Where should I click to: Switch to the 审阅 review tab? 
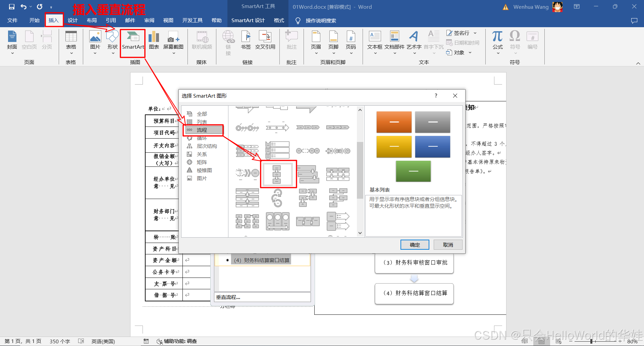(149, 20)
